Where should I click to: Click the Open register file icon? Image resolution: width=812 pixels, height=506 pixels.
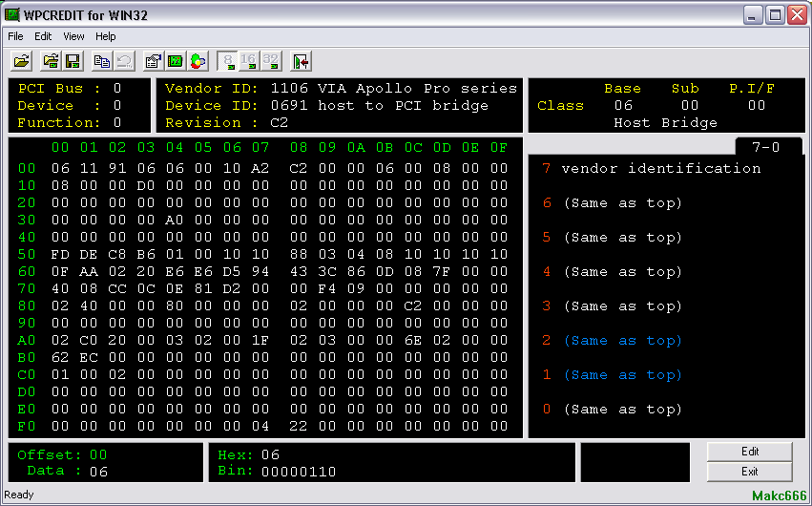click(51, 61)
